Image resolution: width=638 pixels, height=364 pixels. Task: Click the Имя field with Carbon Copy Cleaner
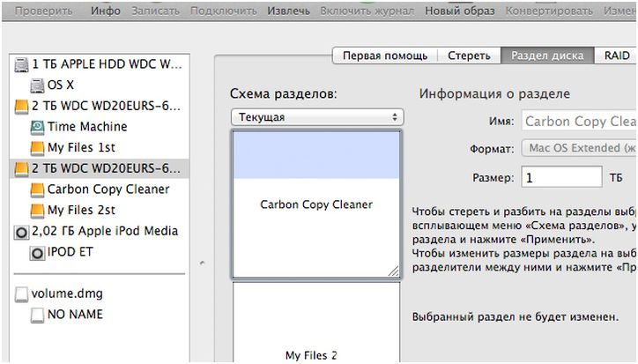coord(580,122)
